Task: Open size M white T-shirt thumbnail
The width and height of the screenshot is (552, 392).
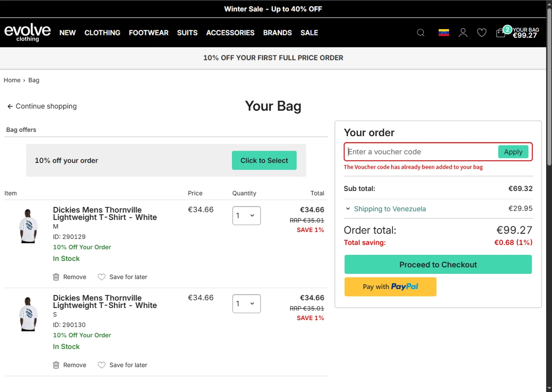Action: click(28, 226)
